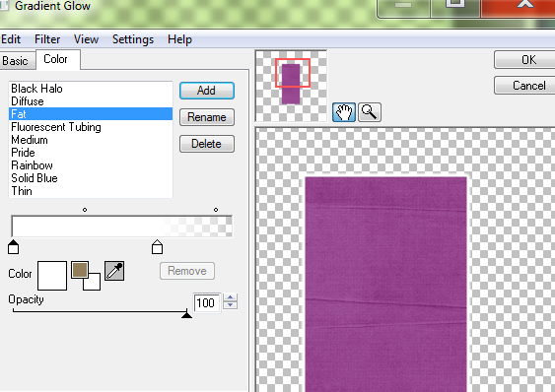Screen dimensions: 555x392
Task: Open the View menu
Action: (x=86, y=39)
